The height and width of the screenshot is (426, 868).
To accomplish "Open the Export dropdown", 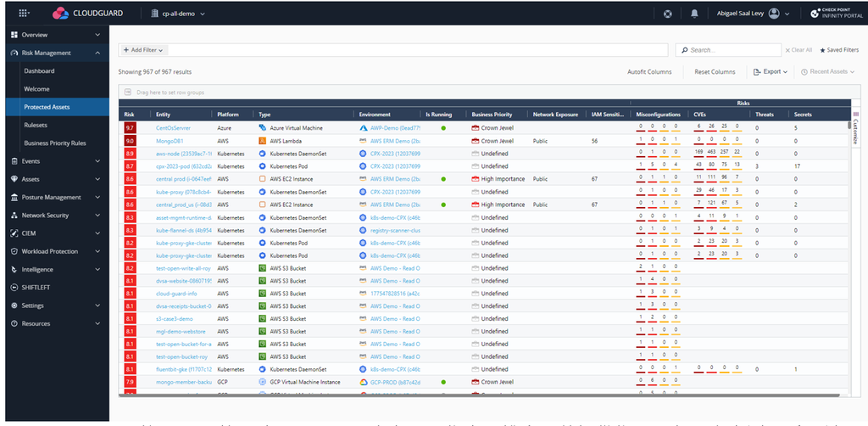I will pyautogui.click(x=771, y=72).
